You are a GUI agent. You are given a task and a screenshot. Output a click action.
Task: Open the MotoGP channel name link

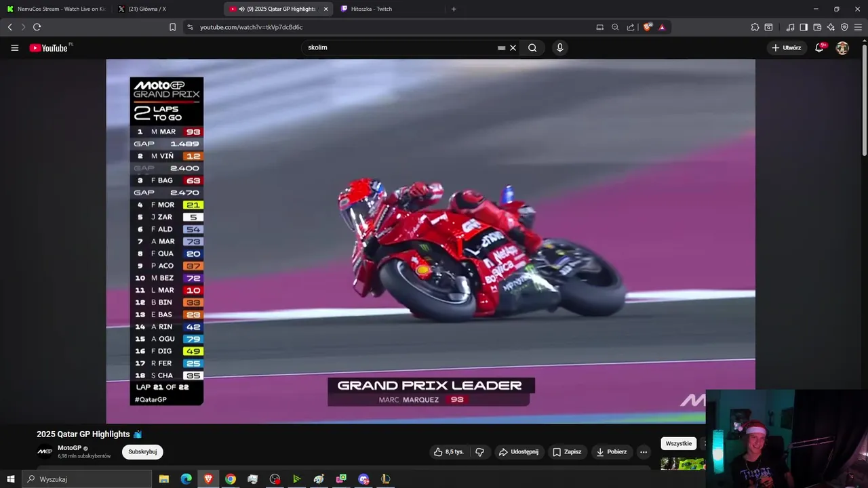point(69,448)
